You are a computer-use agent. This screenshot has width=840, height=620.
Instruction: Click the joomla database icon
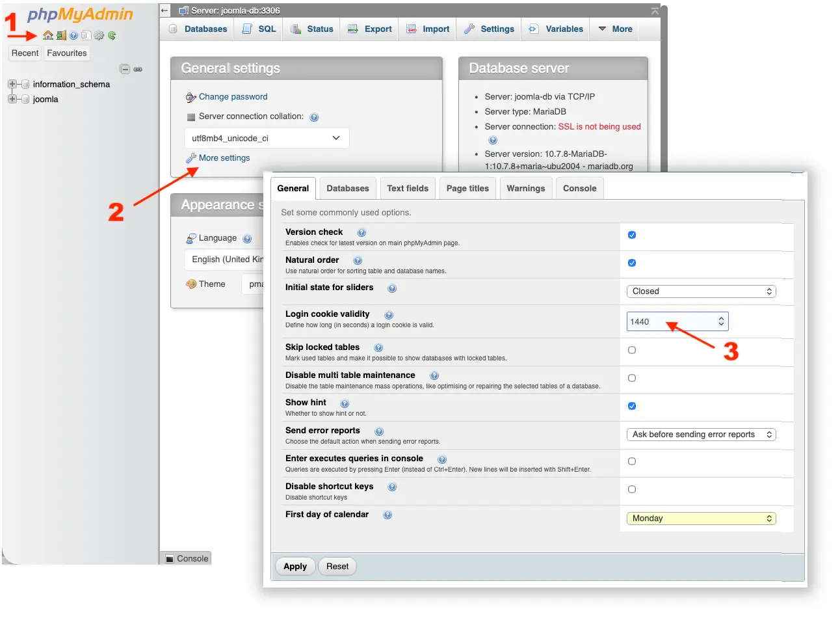click(x=25, y=99)
